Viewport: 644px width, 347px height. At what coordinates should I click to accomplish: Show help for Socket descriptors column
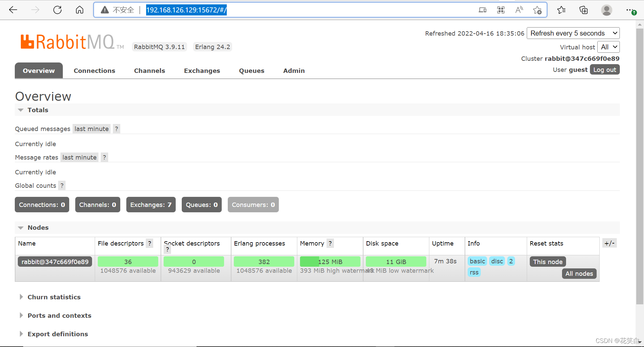167,250
